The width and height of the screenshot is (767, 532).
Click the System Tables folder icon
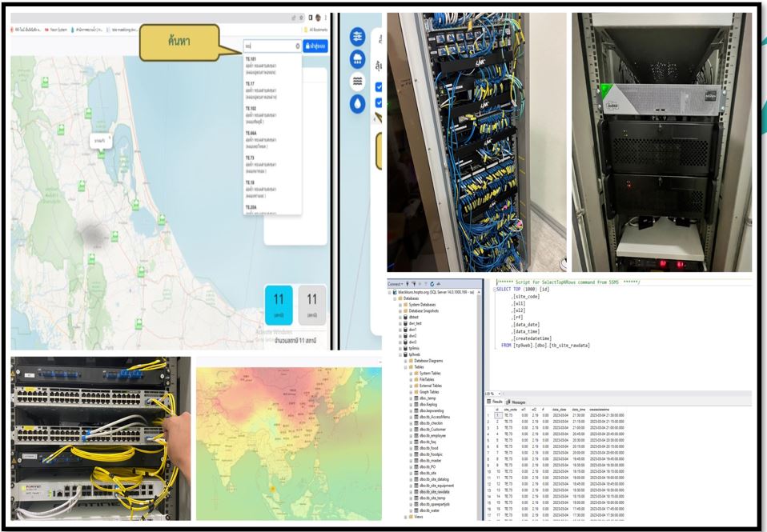coord(416,373)
